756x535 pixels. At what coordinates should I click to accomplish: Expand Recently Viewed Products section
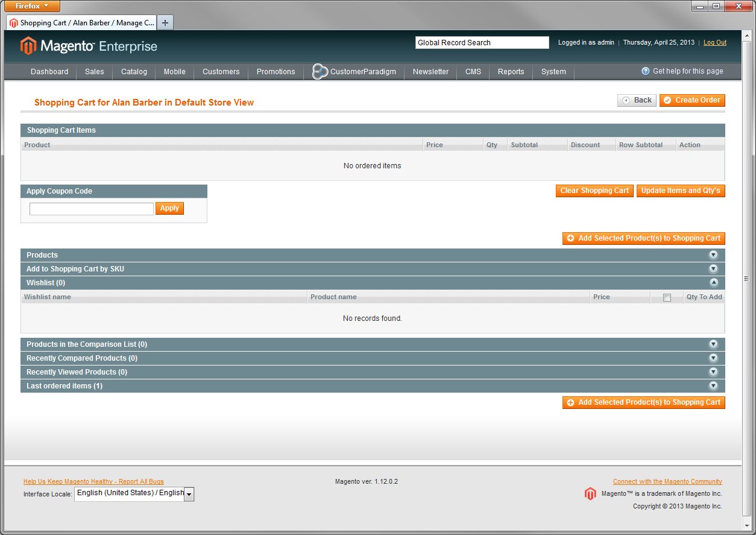(x=713, y=372)
